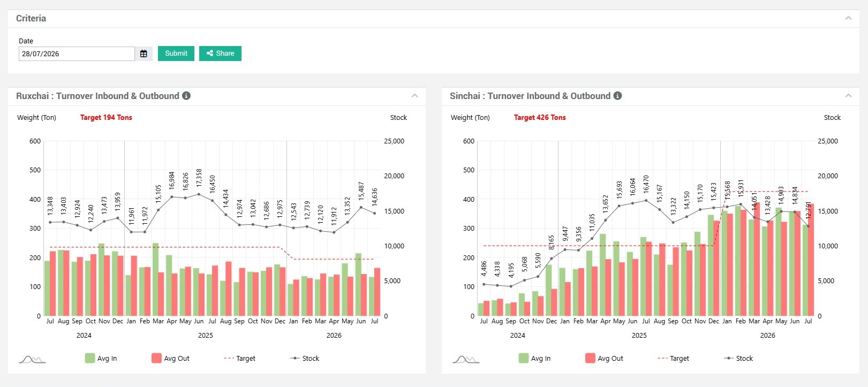Image resolution: width=868 pixels, height=387 pixels.
Task: Click the 17,358 stock label in Ruxchai chart
Action: click(x=199, y=178)
